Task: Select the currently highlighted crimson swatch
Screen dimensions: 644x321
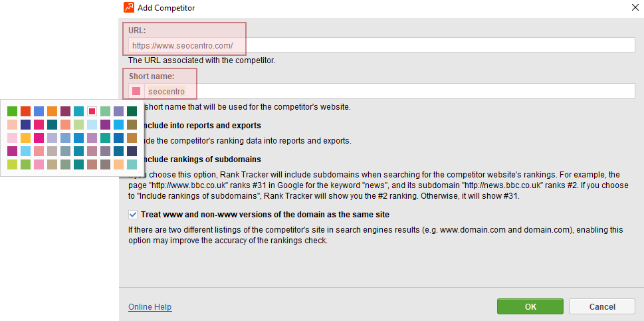Action: pos(92,111)
